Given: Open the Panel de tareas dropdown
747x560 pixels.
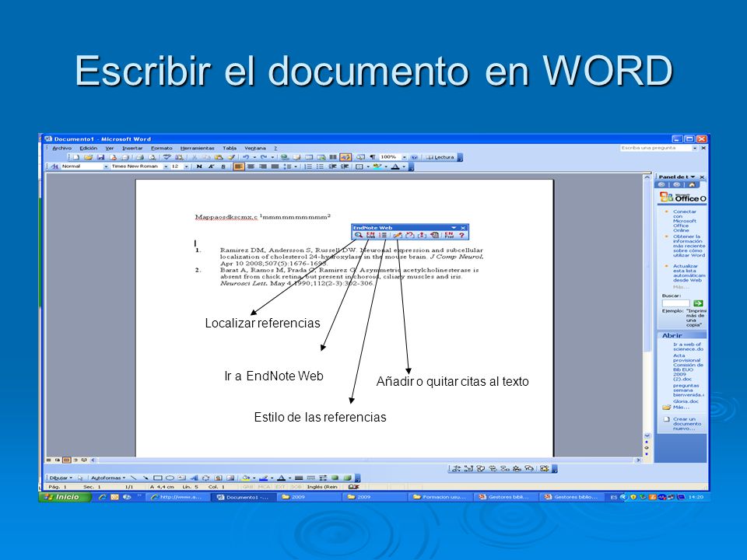Looking at the screenshot, I should (x=693, y=177).
